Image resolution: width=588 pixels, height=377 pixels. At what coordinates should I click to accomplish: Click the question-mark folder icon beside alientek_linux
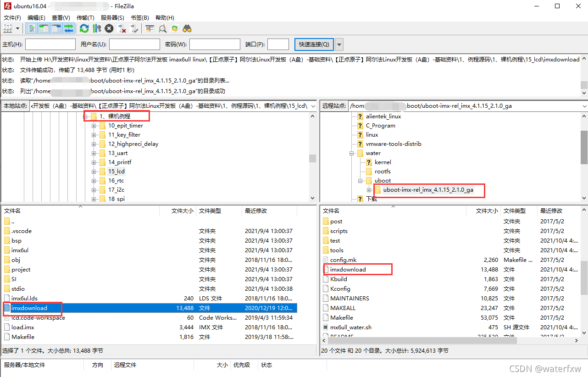(360, 116)
